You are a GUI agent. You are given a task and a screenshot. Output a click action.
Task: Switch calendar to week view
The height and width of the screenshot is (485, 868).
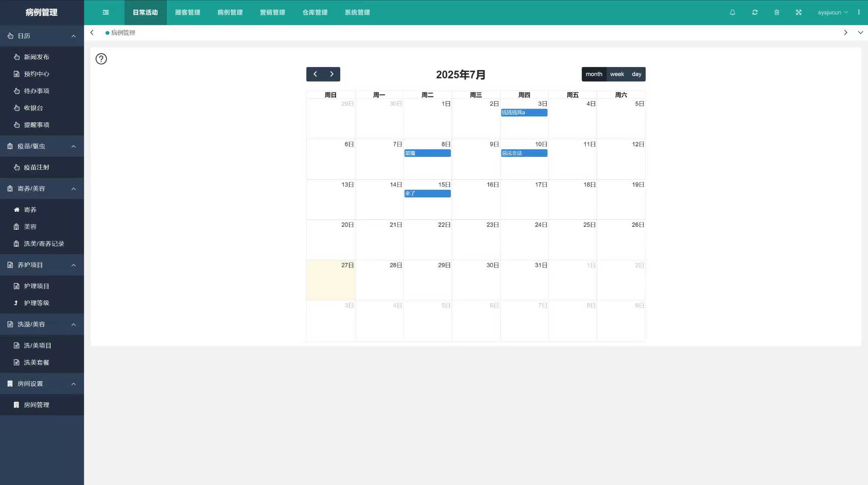pyautogui.click(x=617, y=74)
